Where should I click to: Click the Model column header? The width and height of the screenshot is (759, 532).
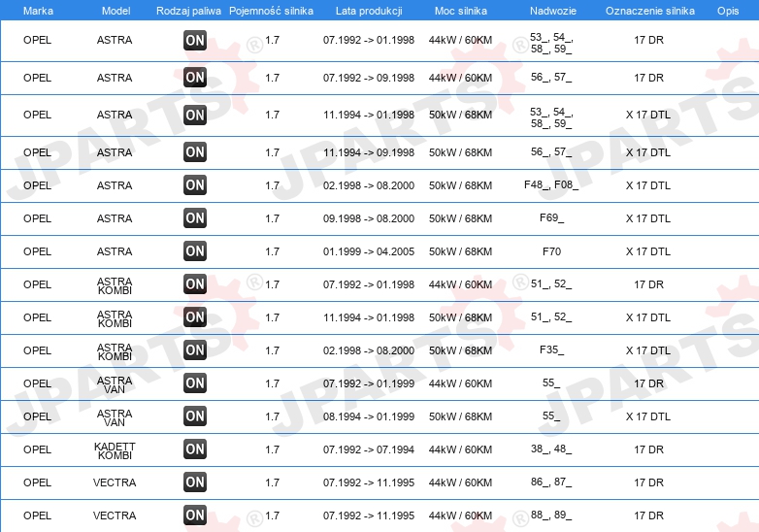[x=115, y=11]
